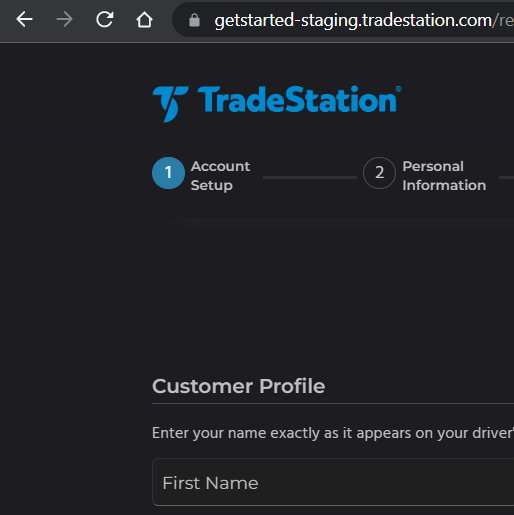Click the 'Enter your name exactly' instruction text
The height and width of the screenshot is (515, 514).
click(333, 433)
